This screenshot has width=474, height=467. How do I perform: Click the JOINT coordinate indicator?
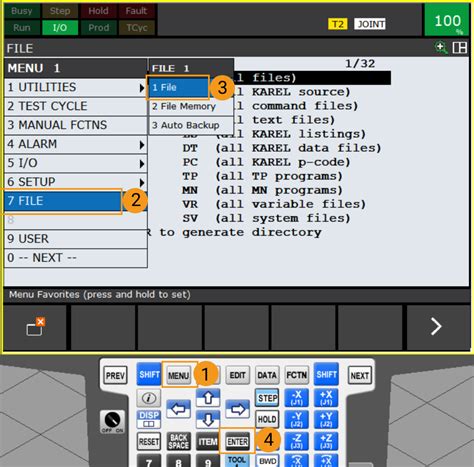coord(370,24)
